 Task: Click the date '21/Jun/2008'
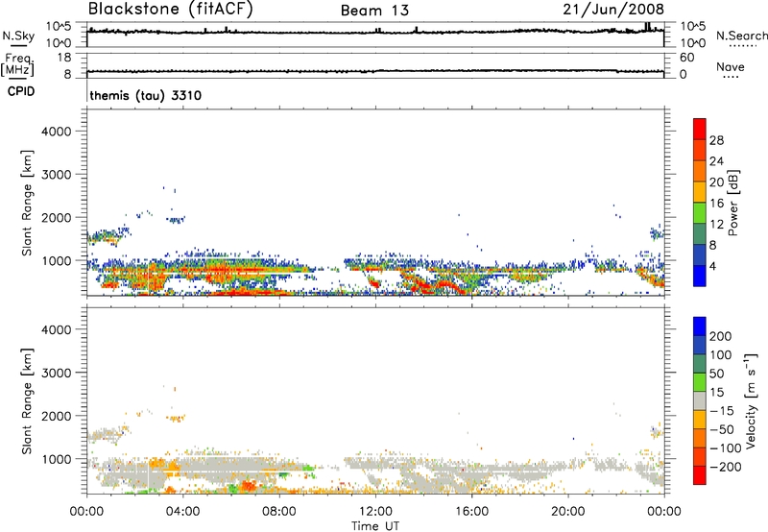click(x=613, y=10)
